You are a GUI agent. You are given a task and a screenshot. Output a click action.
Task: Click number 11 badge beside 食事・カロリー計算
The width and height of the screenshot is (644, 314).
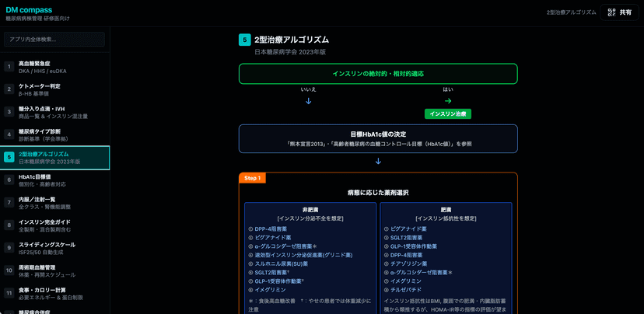click(9, 293)
